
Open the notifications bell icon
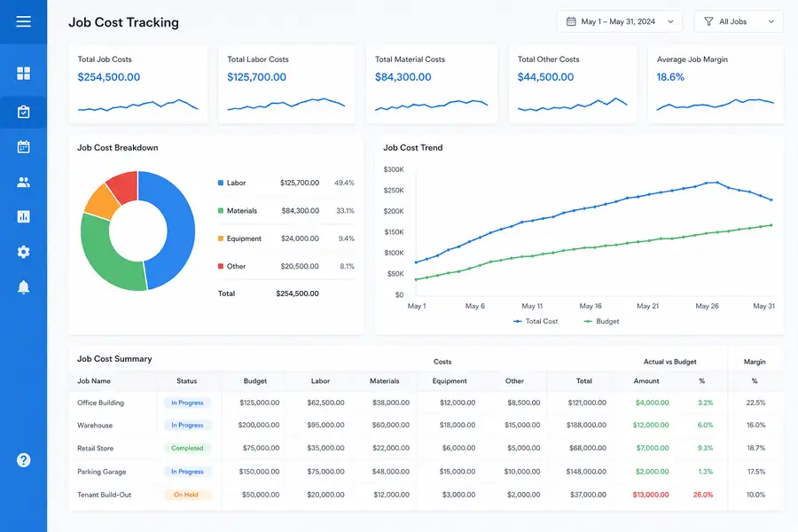click(23, 287)
